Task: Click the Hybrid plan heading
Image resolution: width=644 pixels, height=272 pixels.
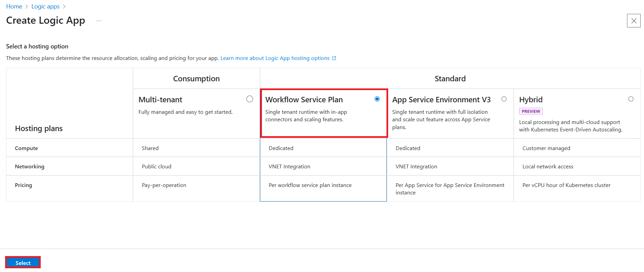Action: [x=531, y=100]
